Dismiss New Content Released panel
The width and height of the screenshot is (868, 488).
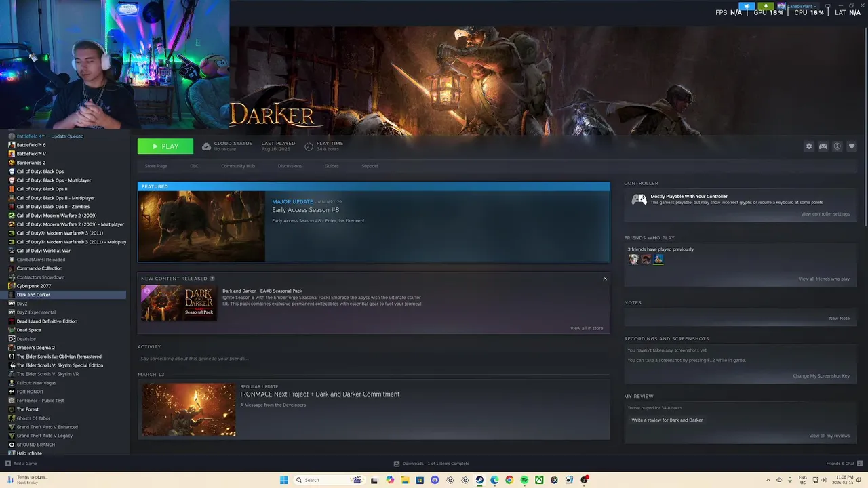(605, 279)
